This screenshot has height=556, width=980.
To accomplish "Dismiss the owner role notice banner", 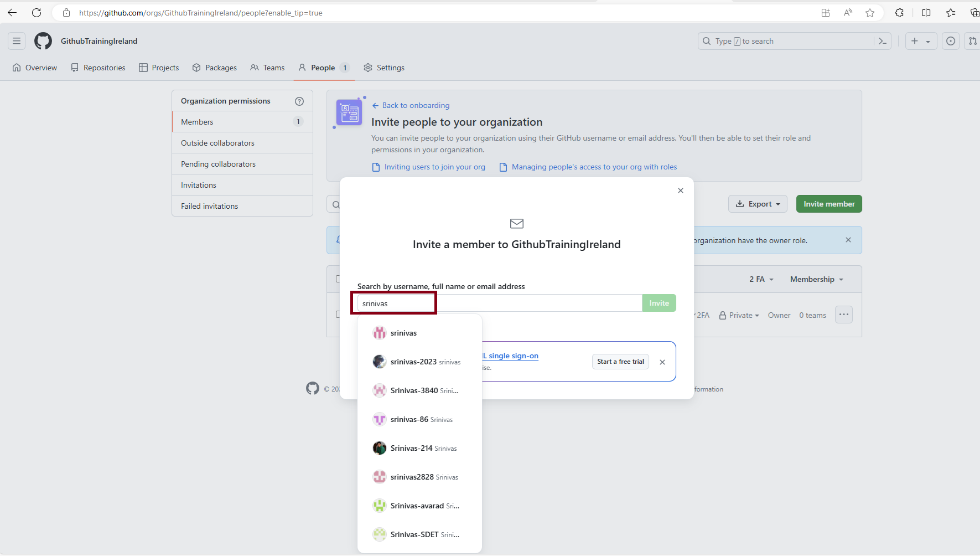I will click(848, 240).
